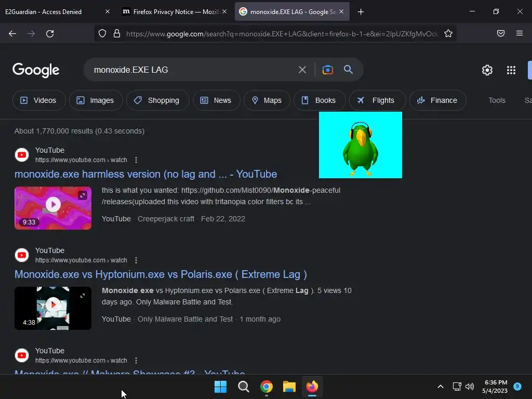Open options for first YouTube result
This screenshot has height=399, width=532.
click(x=136, y=160)
